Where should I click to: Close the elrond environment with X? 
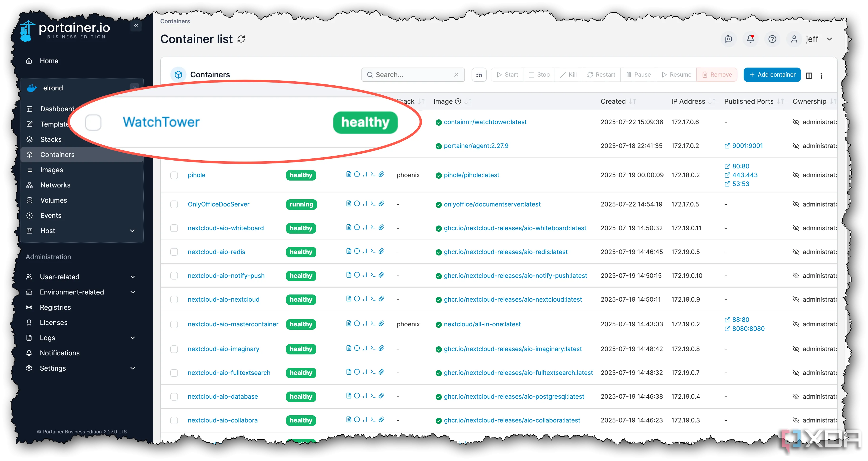click(134, 88)
